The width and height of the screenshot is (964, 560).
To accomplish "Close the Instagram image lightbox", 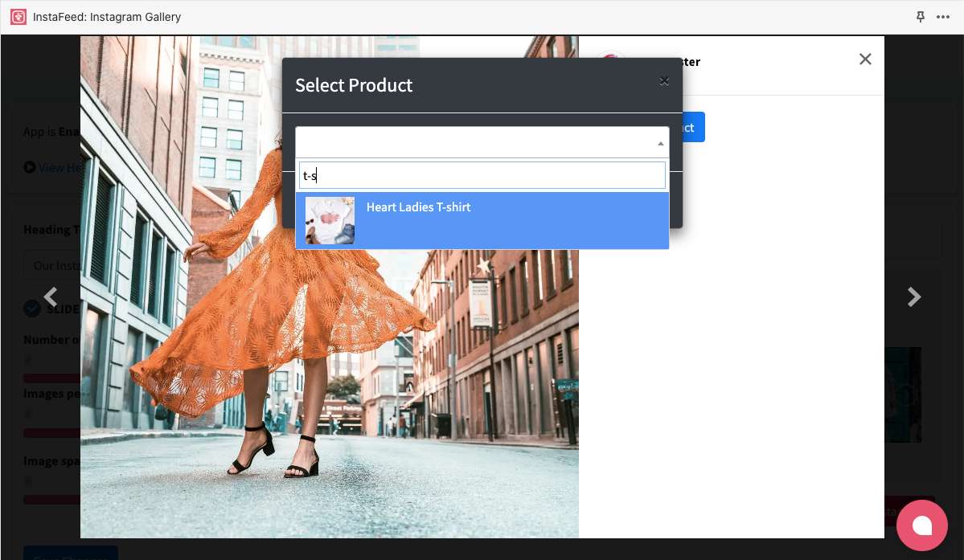I will coord(865,59).
